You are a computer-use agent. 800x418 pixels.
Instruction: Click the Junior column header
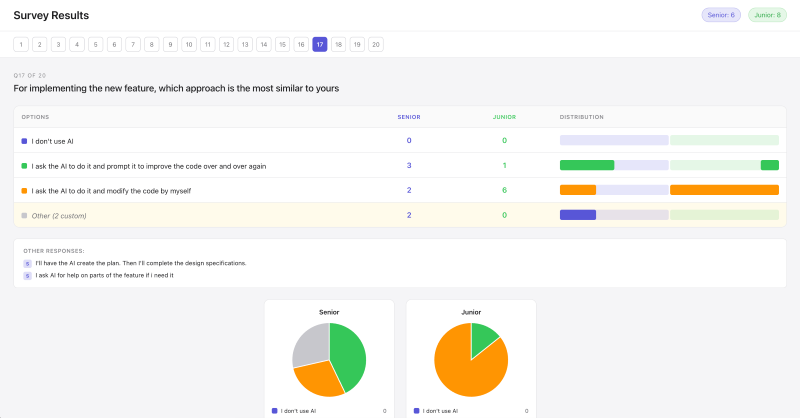pyautogui.click(x=504, y=117)
